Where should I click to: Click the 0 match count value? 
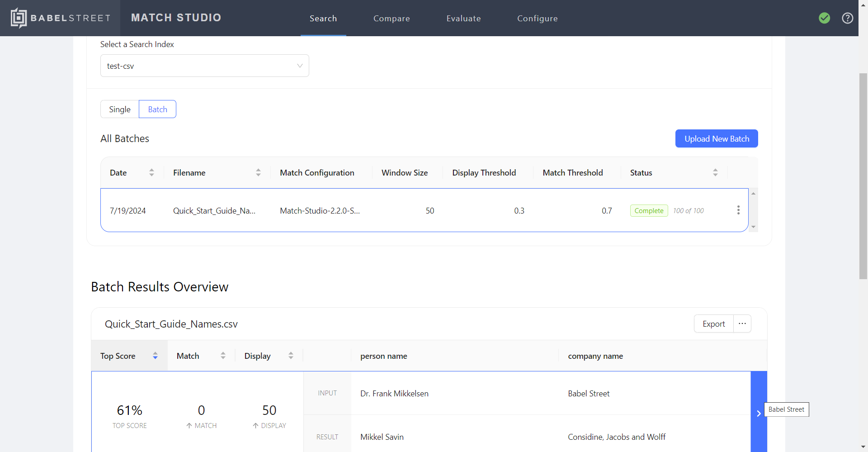point(202,410)
